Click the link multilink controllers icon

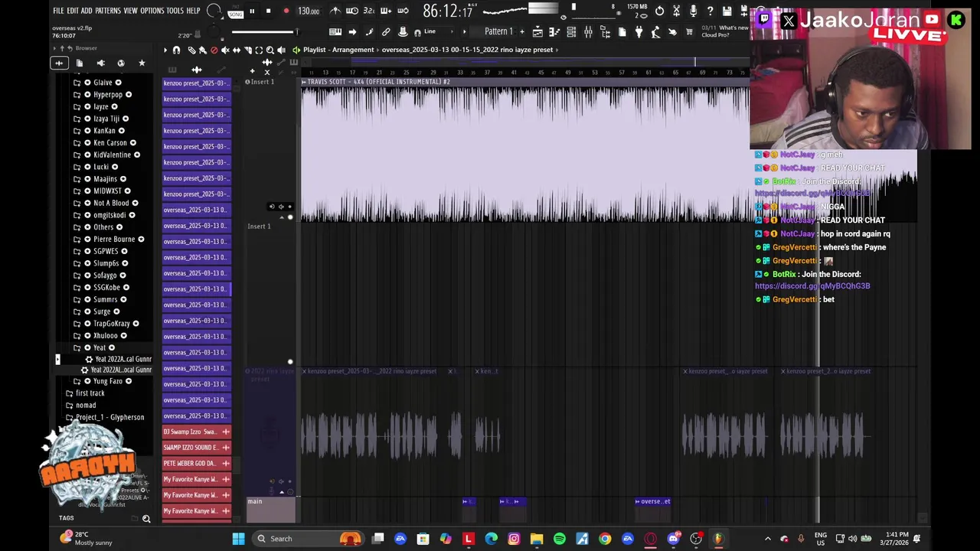[386, 31]
